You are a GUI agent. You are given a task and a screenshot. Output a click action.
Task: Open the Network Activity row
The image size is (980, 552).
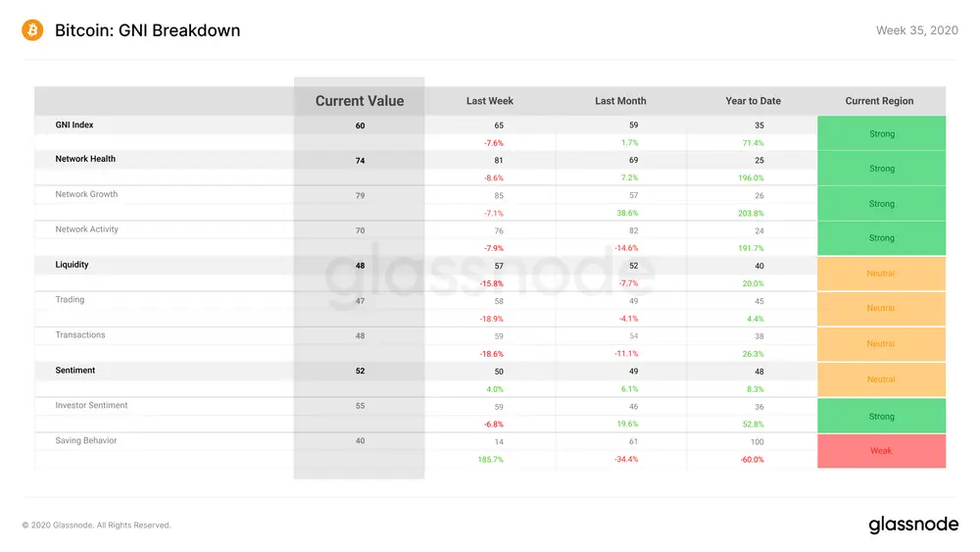pos(86,228)
